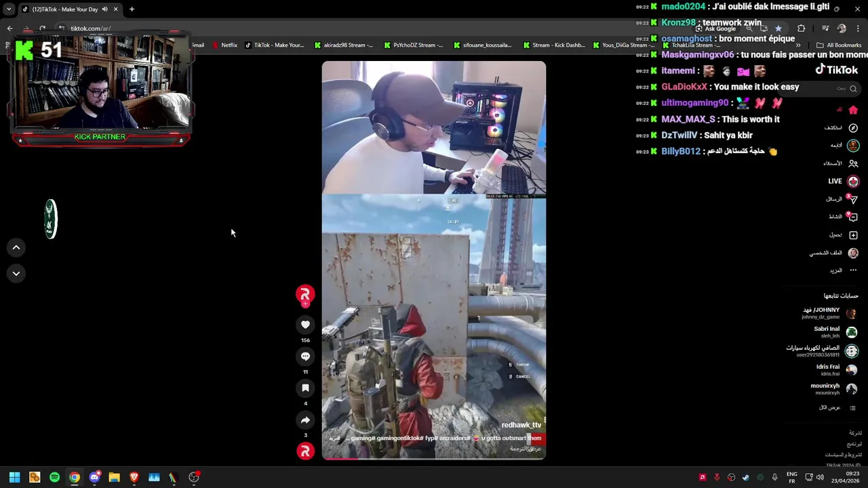
Task: Open File Explorer from the taskbar
Action: [114, 477]
